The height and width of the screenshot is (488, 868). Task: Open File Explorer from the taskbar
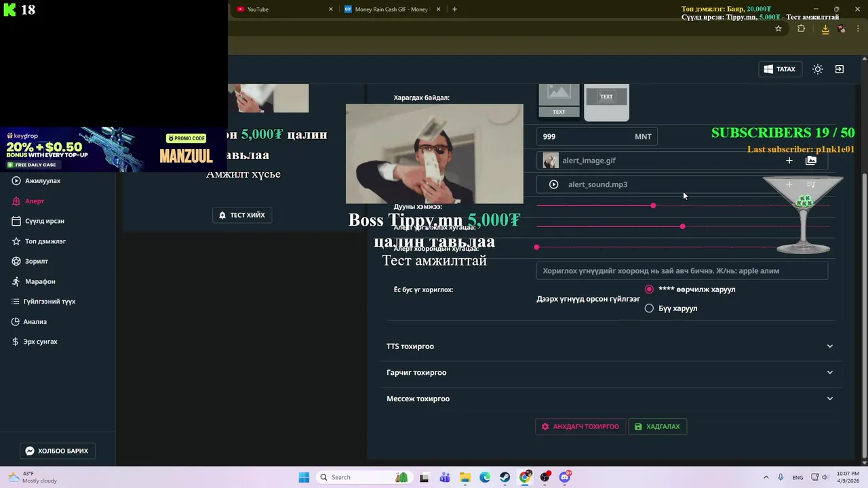pyautogui.click(x=465, y=477)
